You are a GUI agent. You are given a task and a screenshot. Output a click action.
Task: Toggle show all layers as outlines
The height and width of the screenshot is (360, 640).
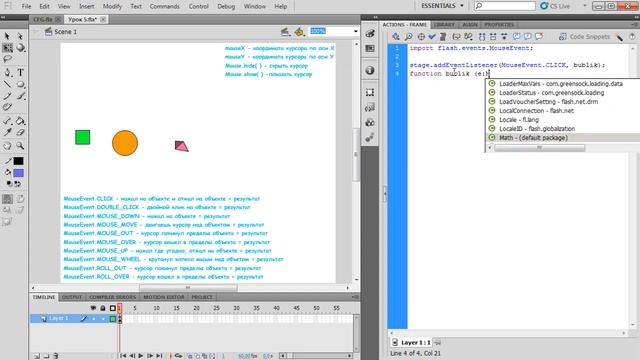(x=113, y=308)
